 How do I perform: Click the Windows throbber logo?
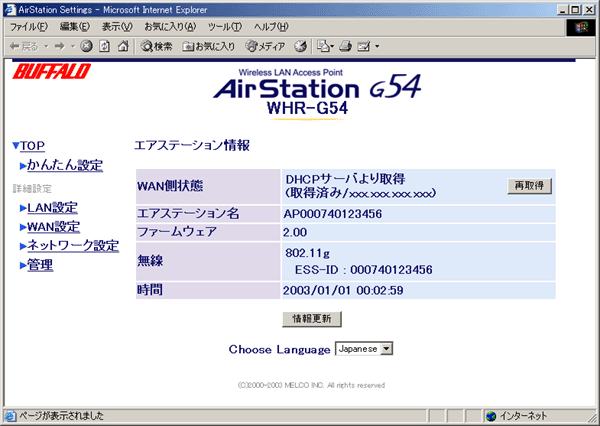[x=580, y=28]
